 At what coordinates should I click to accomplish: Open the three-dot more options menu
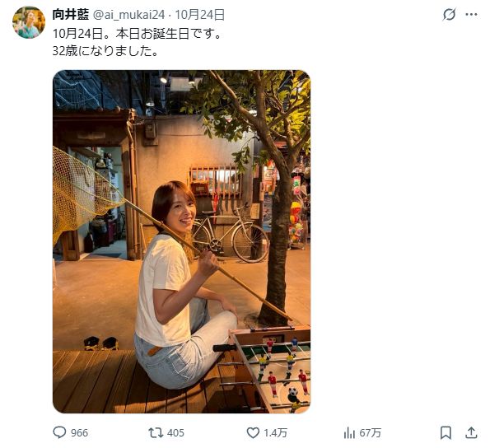(x=471, y=14)
